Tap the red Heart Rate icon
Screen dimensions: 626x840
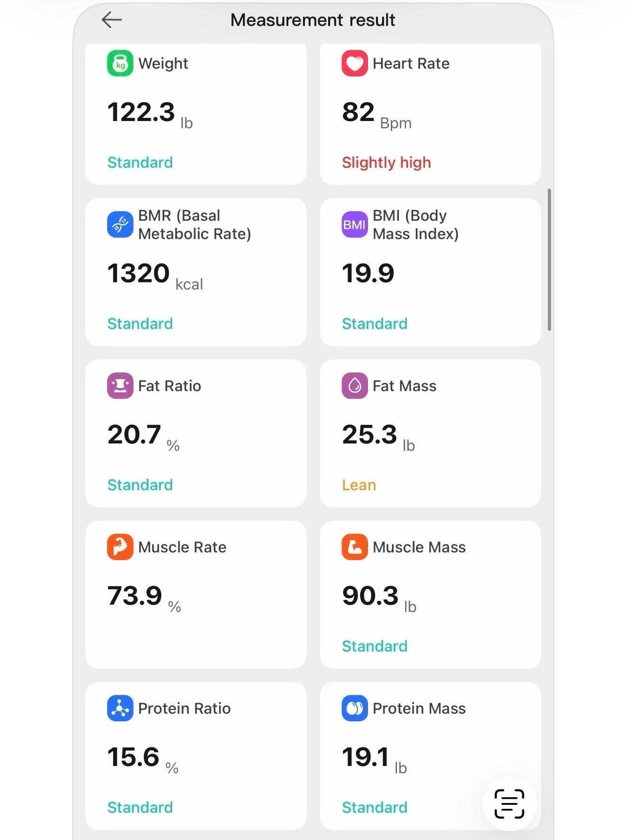point(354,63)
